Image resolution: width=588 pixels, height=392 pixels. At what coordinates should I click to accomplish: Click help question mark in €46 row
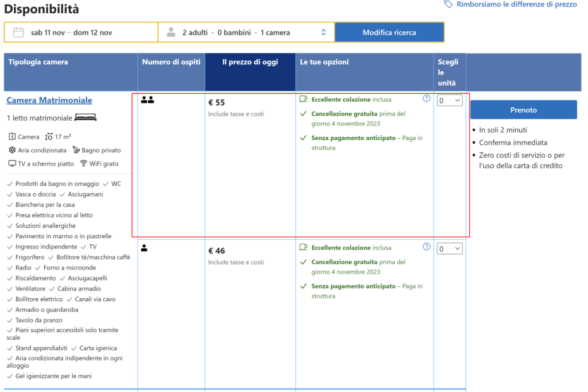(x=426, y=247)
